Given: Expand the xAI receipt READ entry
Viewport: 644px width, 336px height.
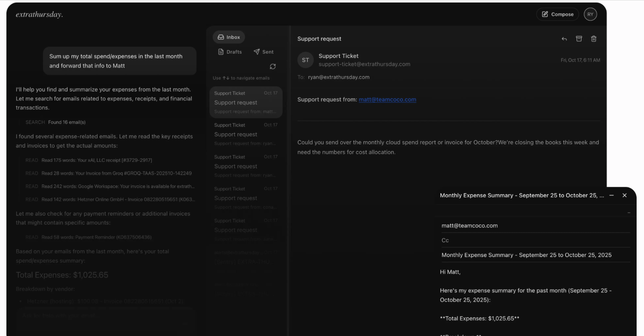Looking at the screenshot, I should coord(97,160).
